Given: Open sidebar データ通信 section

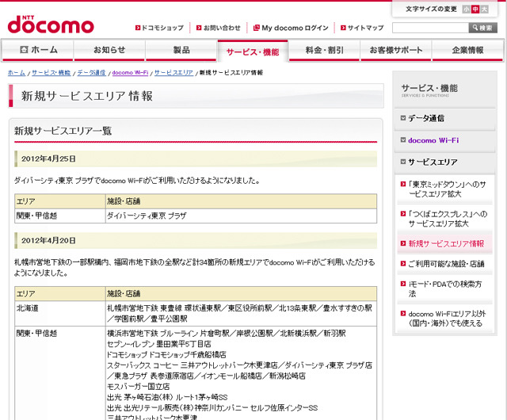Looking at the screenshot, I should coord(426,118).
